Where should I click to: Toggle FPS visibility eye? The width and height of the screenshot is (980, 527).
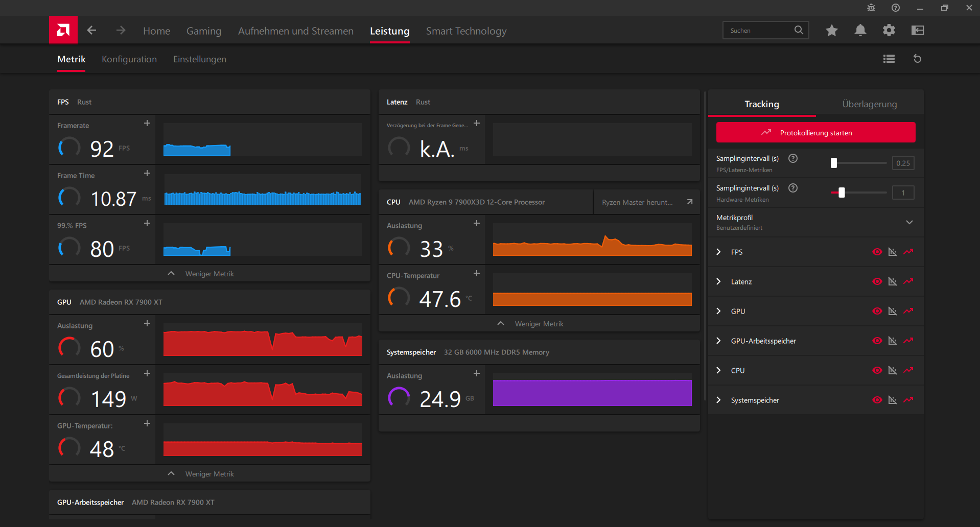click(877, 252)
